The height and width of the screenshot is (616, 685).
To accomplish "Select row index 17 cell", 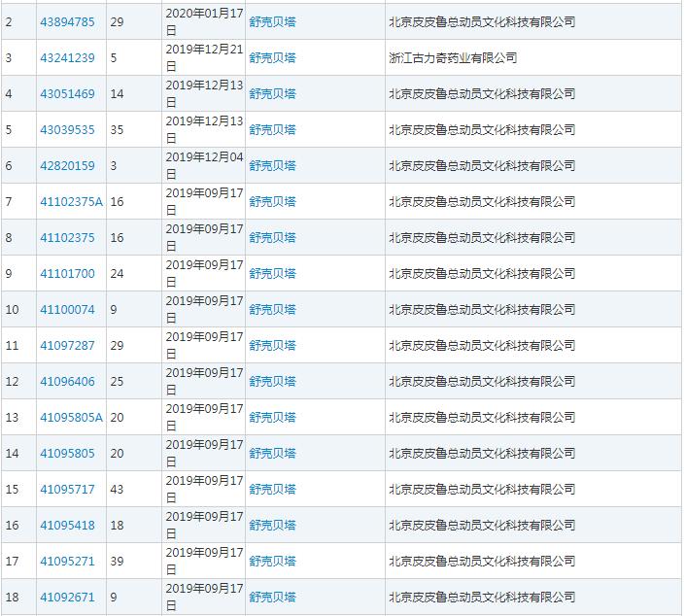I will click(x=18, y=561).
